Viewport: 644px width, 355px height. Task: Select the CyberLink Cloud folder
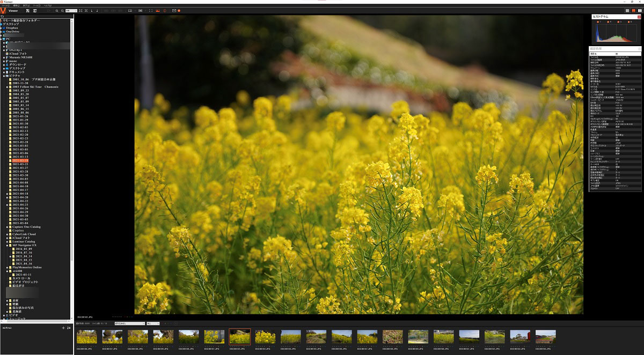pyautogui.click(x=24, y=234)
